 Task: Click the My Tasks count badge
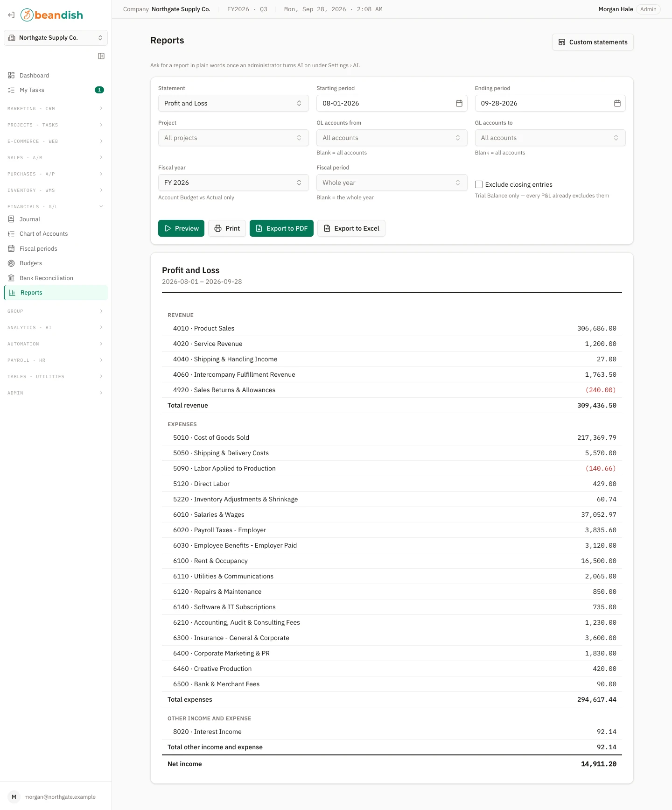point(99,90)
